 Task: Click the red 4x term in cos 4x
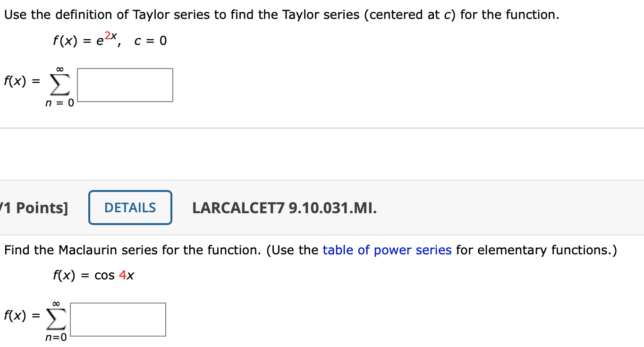[126, 275]
